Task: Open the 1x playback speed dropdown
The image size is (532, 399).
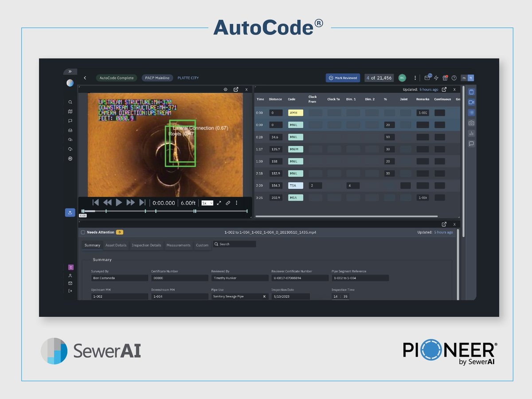Action: [207, 203]
